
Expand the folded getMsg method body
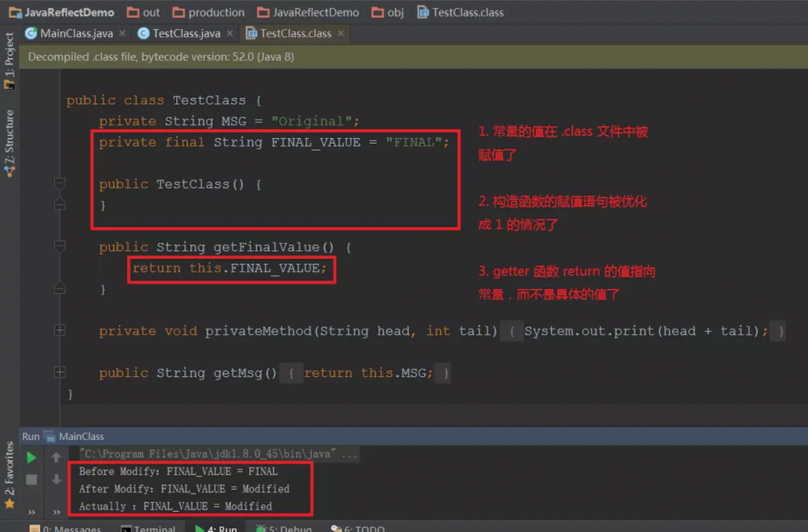pyautogui.click(x=60, y=372)
